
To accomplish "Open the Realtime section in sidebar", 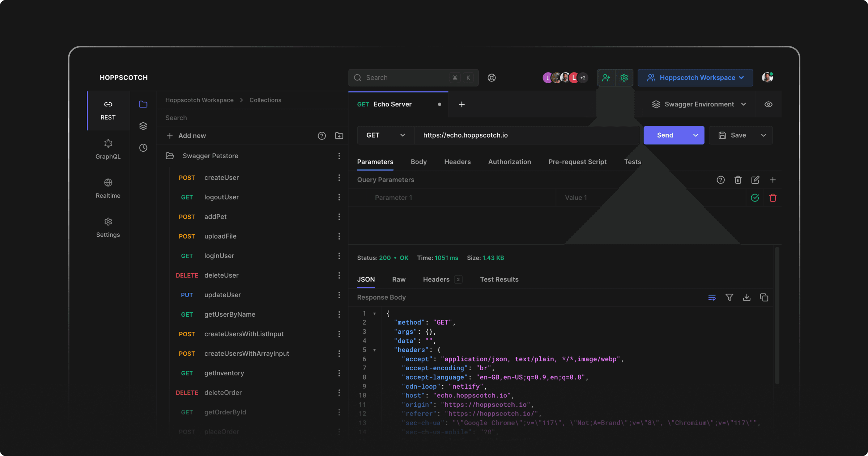I will click(108, 188).
